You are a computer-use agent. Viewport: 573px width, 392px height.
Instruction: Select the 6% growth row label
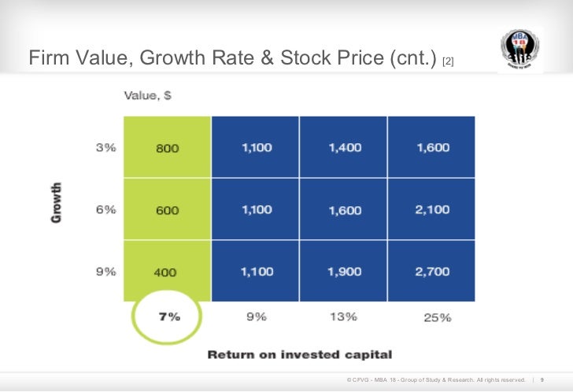pos(106,209)
